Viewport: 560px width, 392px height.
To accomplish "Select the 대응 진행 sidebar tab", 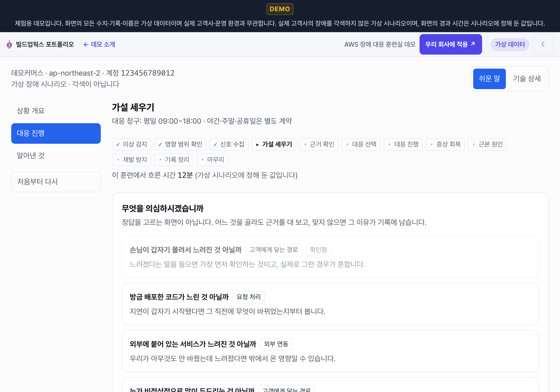I will click(56, 133).
